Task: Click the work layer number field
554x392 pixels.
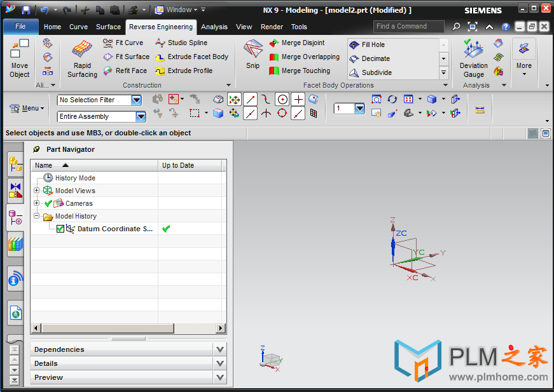Action: (x=343, y=108)
